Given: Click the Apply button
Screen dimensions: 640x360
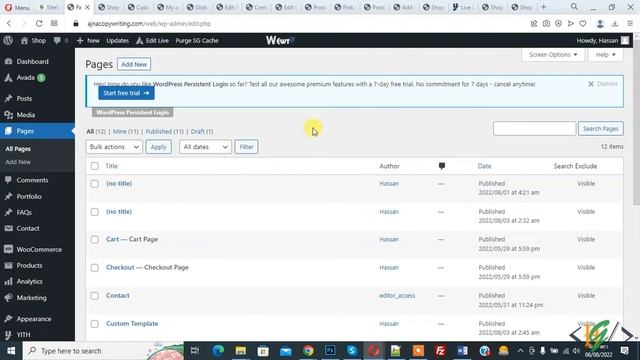Looking at the screenshot, I should point(158,147).
